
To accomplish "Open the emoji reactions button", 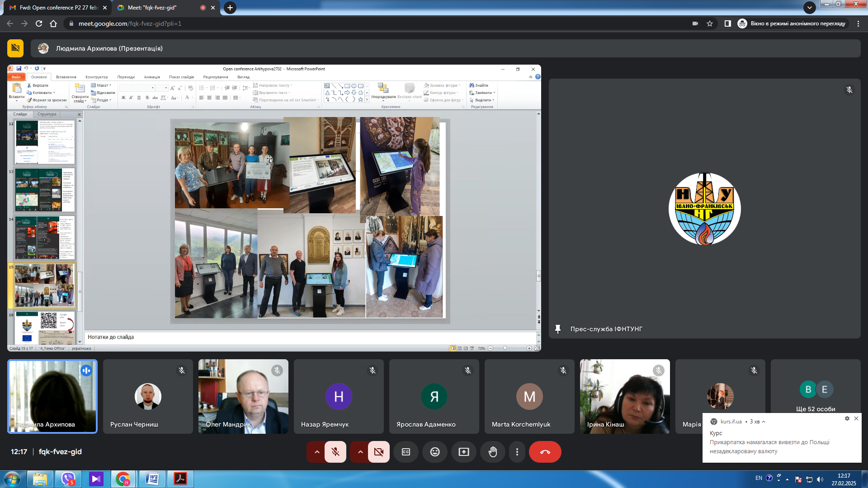I will (x=435, y=452).
